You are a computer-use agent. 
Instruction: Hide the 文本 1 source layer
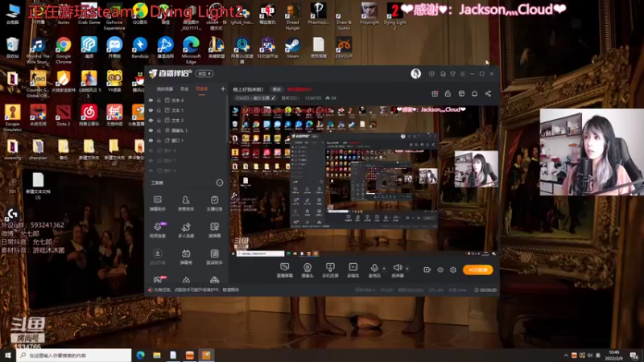click(151, 110)
